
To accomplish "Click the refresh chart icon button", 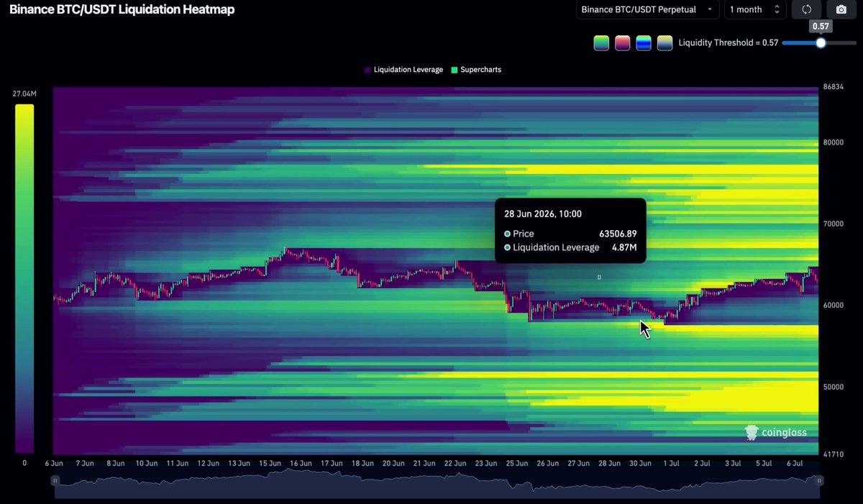I will [806, 9].
